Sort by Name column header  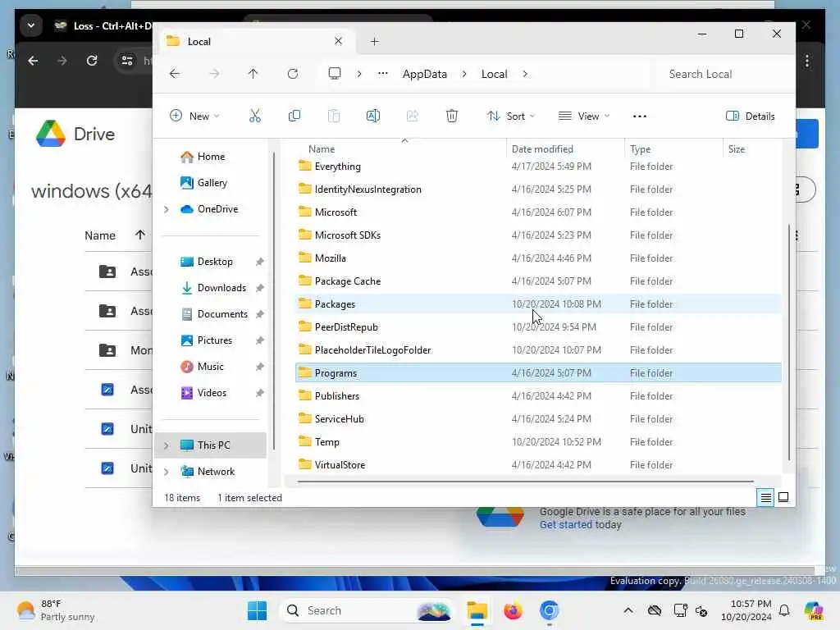point(322,149)
